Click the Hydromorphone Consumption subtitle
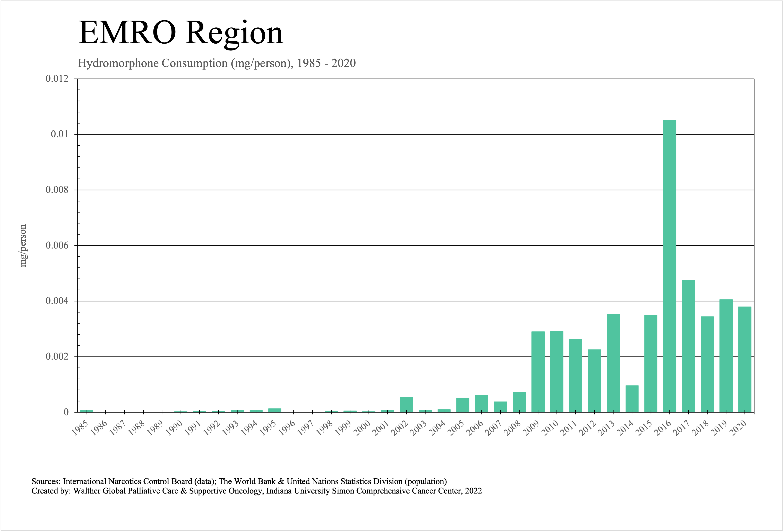This screenshot has height=532, width=784. pyautogui.click(x=217, y=63)
